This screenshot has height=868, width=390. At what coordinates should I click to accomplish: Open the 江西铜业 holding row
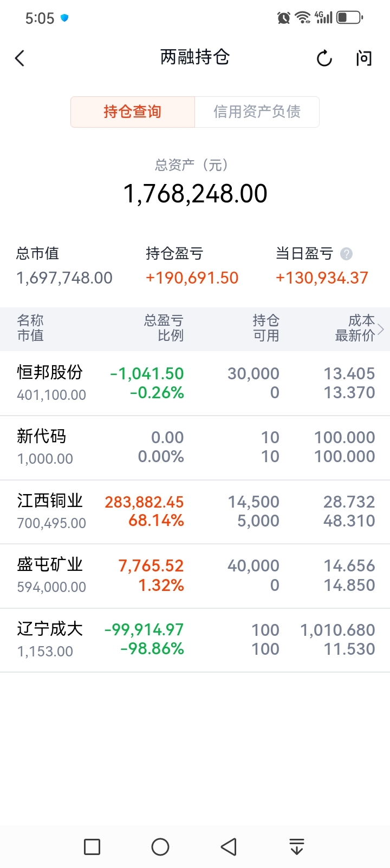pos(195,511)
